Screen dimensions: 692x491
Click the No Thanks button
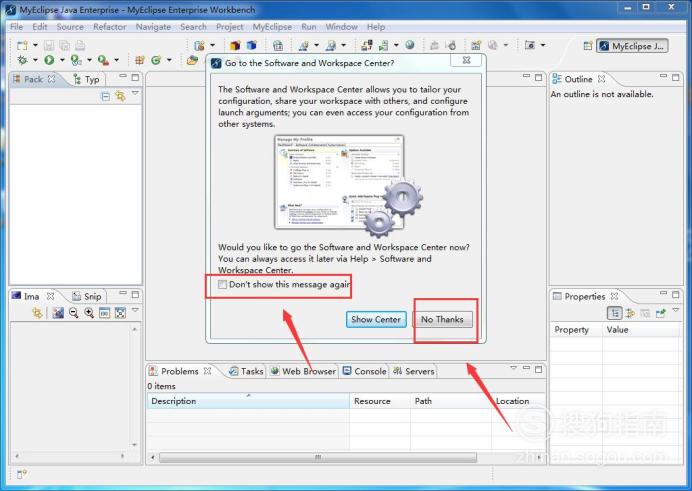442,319
